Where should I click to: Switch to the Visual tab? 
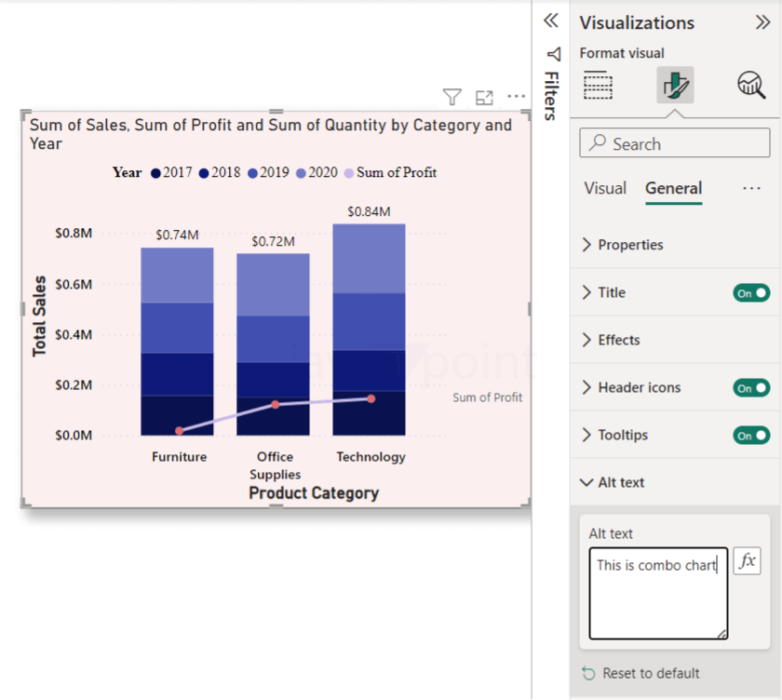click(605, 188)
